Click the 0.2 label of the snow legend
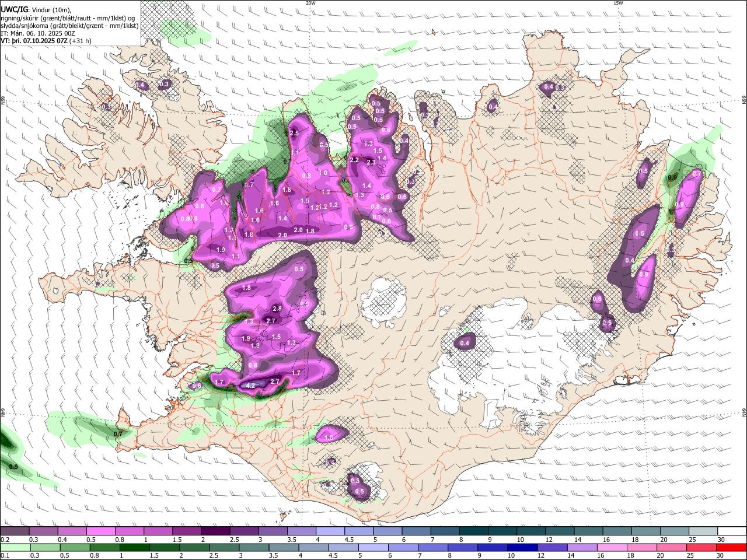The height and width of the screenshot is (560, 747). pos(4,540)
